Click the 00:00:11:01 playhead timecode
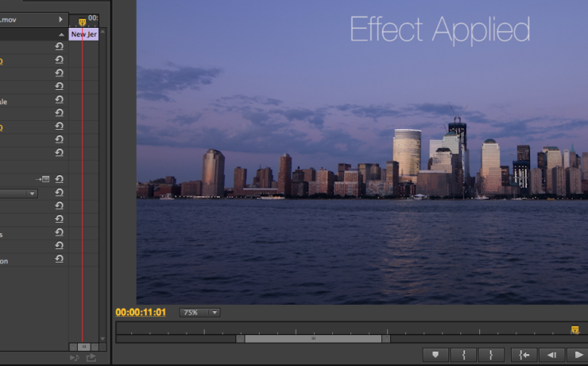The width and height of the screenshot is (588, 366). pyautogui.click(x=141, y=313)
